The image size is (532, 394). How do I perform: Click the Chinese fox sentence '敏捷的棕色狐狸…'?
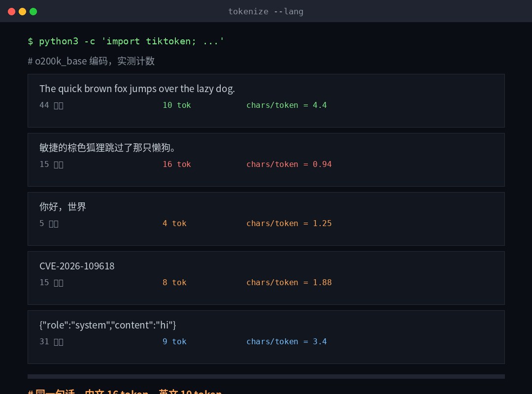point(107,148)
